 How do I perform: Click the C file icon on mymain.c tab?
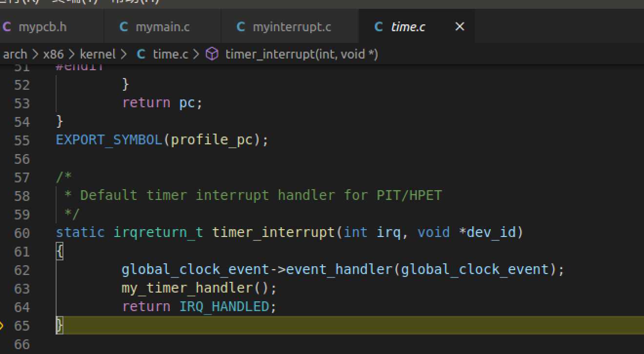[124, 27]
